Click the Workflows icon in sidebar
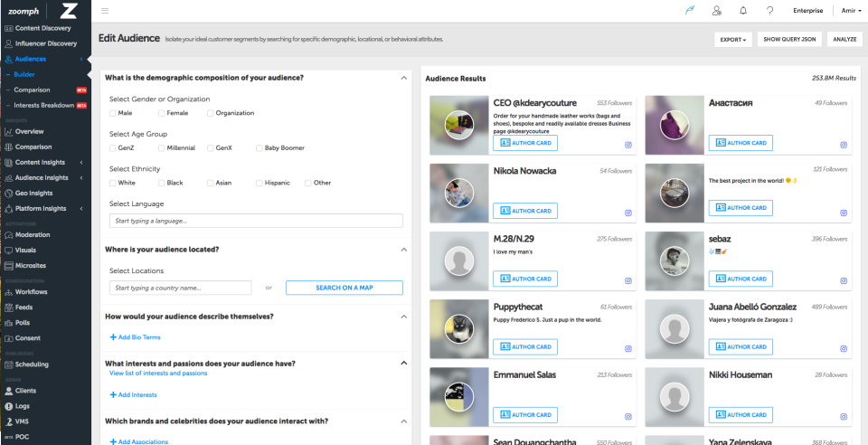This screenshot has width=868, height=445. tap(8, 291)
